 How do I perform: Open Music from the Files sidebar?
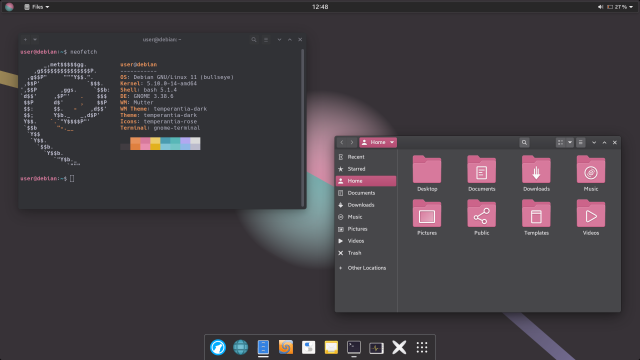(366, 217)
